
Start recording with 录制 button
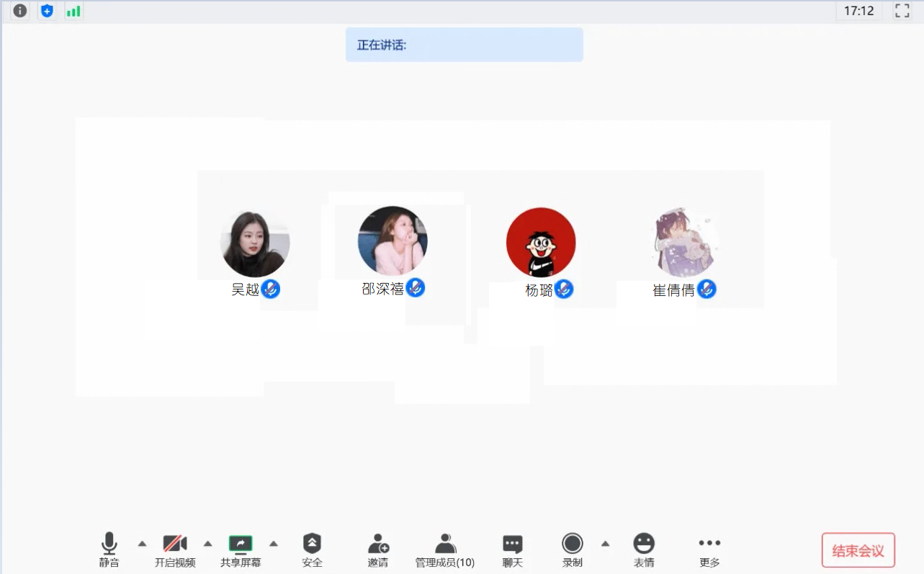click(x=573, y=550)
